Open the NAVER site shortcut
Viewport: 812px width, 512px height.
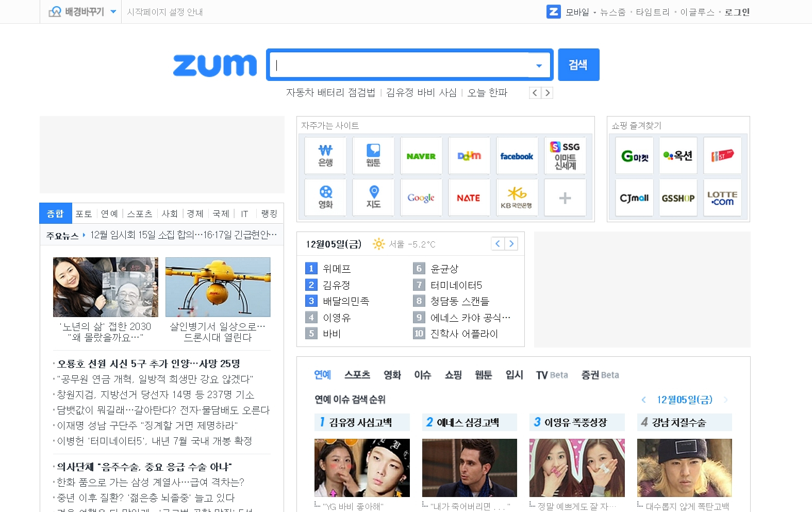coord(421,156)
